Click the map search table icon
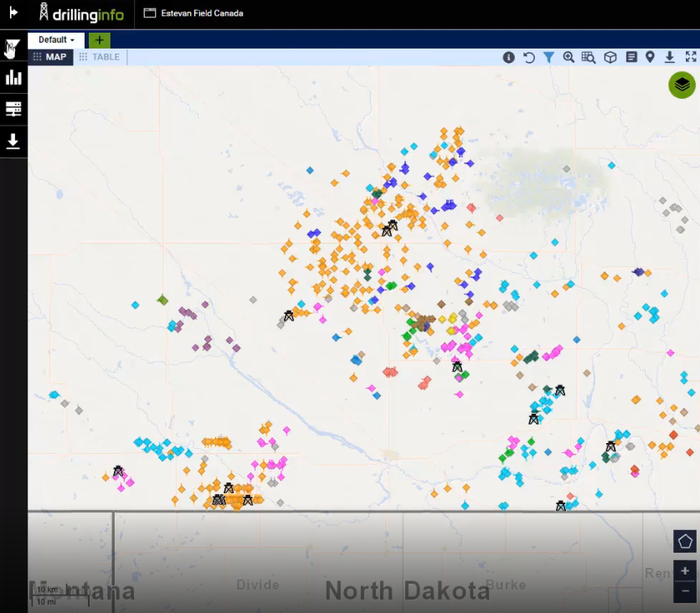The width and height of the screenshot is (700, 613). tap(589, 57)
